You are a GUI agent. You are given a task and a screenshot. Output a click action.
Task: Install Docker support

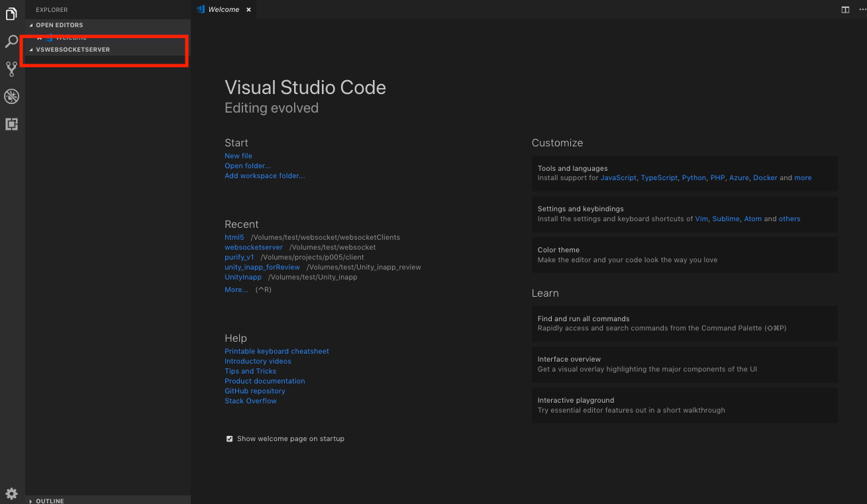point(765,177)
